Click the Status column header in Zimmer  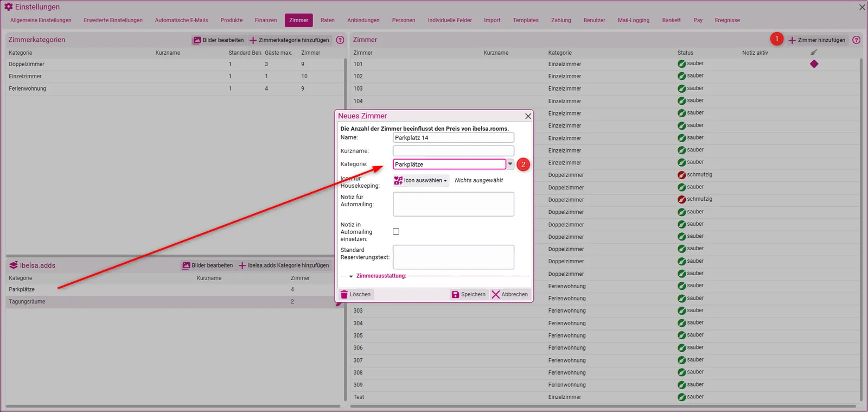685,53
